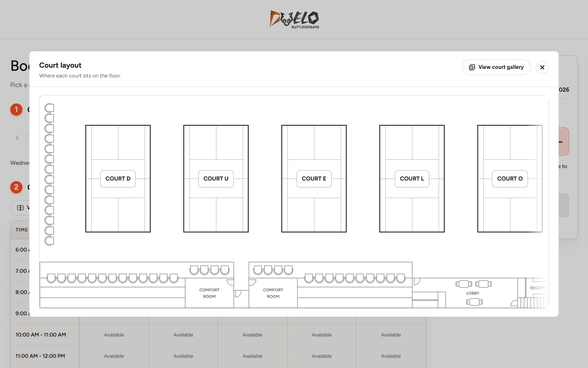Screen dimensions: 588x368
Task: Click the Duelo Battleground logo
Action: 294,19
